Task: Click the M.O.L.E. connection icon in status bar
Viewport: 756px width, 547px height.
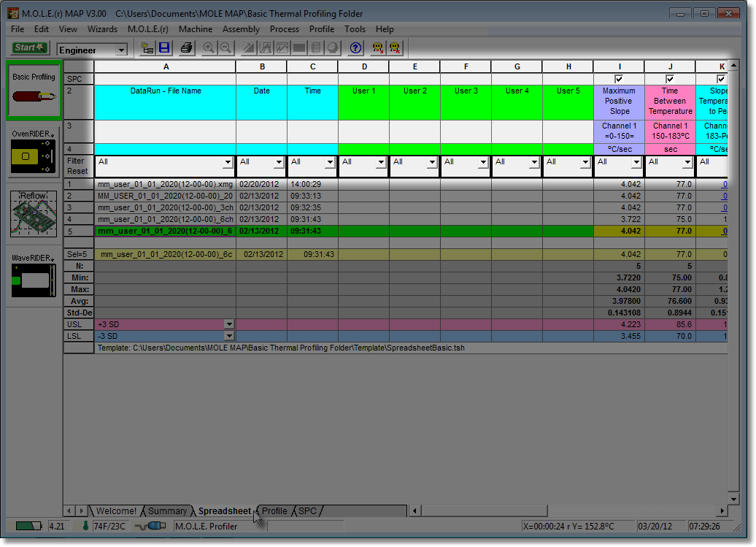Action: pyautogui.click(x=151, y=526)
